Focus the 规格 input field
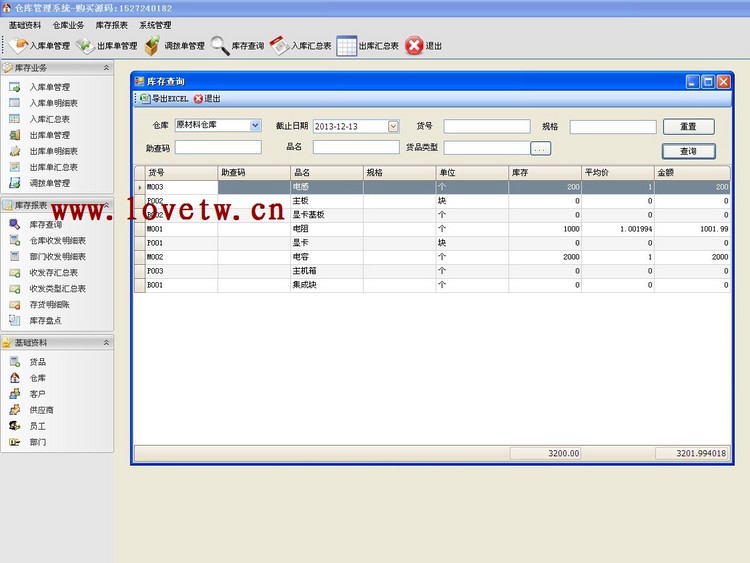Screen dimensions: 750x563 (x=613, y=127)
